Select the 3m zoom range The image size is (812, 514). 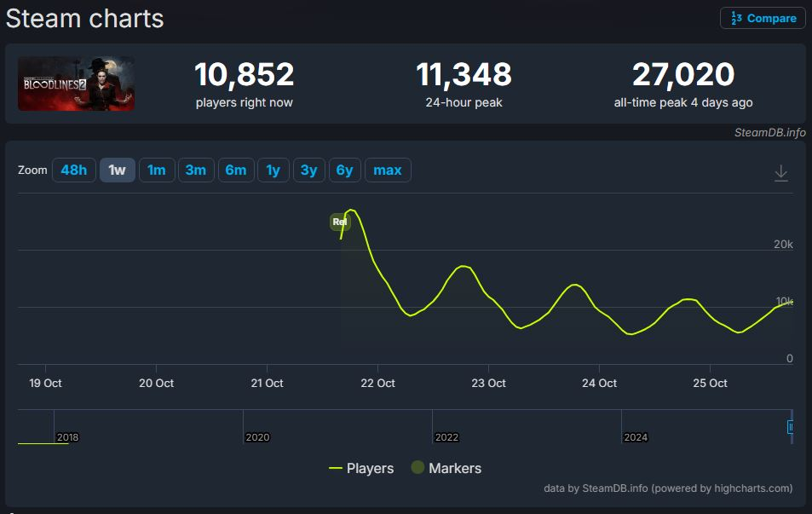(x=196, y=170)
